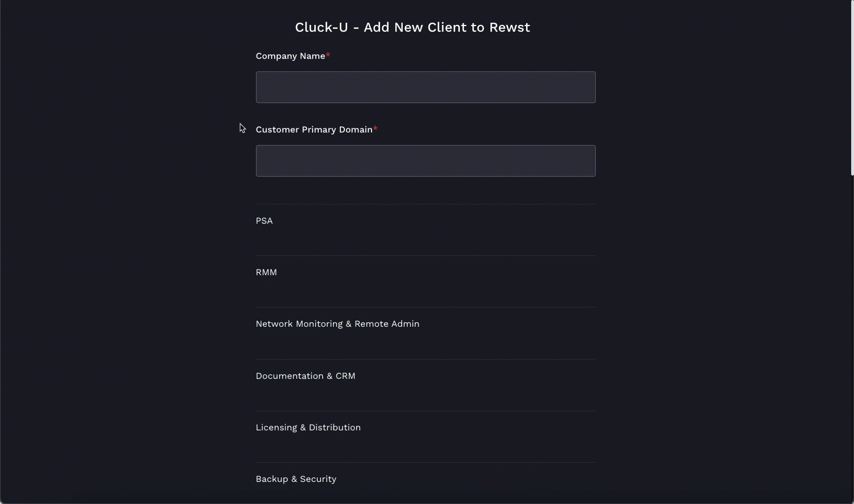Click the 'CRM' word in section heading
854x504 pixels.
coord(345,376)
